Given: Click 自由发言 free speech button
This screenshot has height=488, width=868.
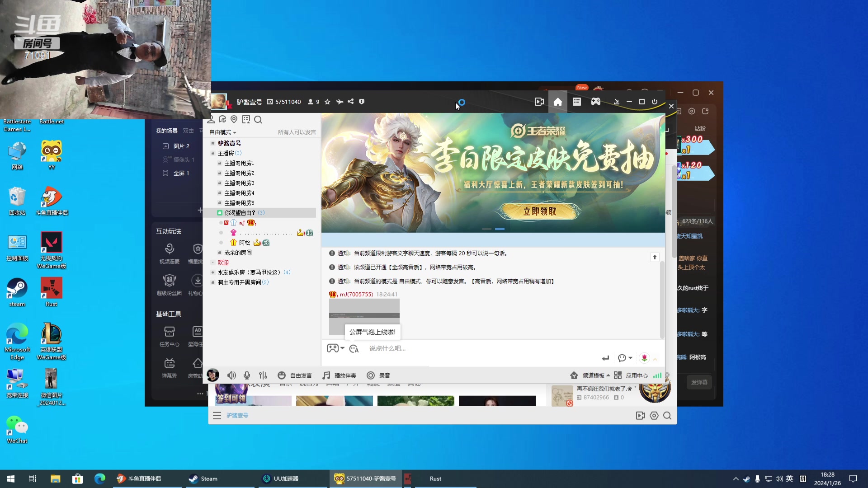Looking at the screenshot, I should click(x=295, y=375).
